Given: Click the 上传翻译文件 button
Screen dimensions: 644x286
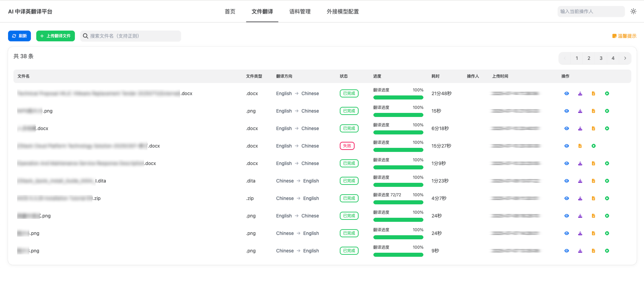Looking at the screenshot, I should click(55, 36).
